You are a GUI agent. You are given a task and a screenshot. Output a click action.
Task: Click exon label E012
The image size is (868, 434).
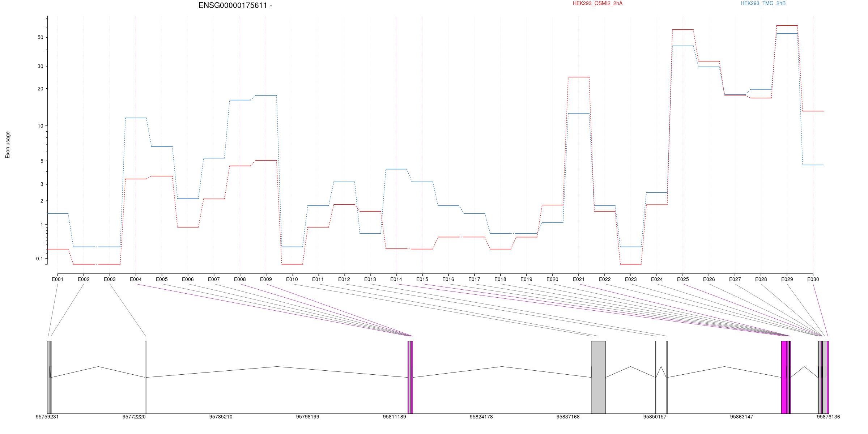(x=344, y=279)
